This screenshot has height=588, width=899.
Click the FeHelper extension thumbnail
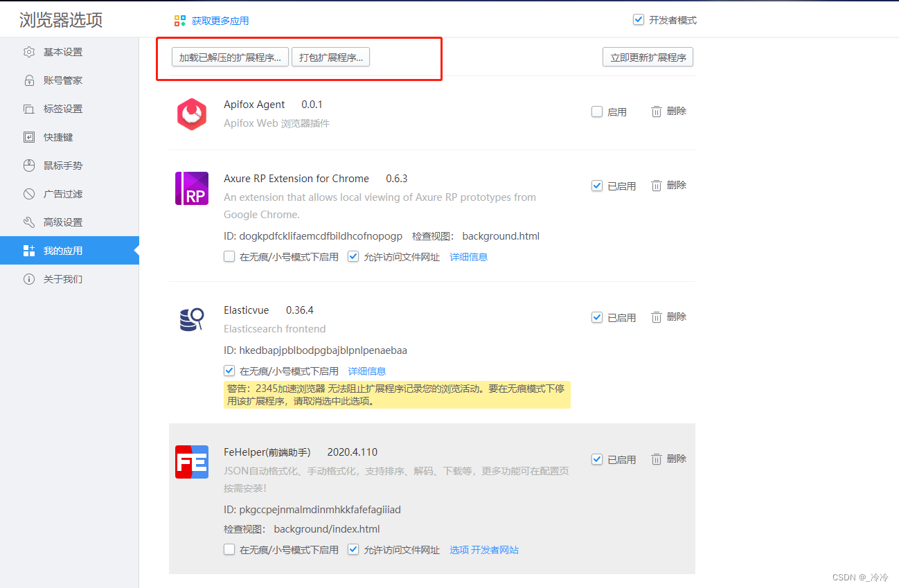pyautogui.click(x=192, y=462)
